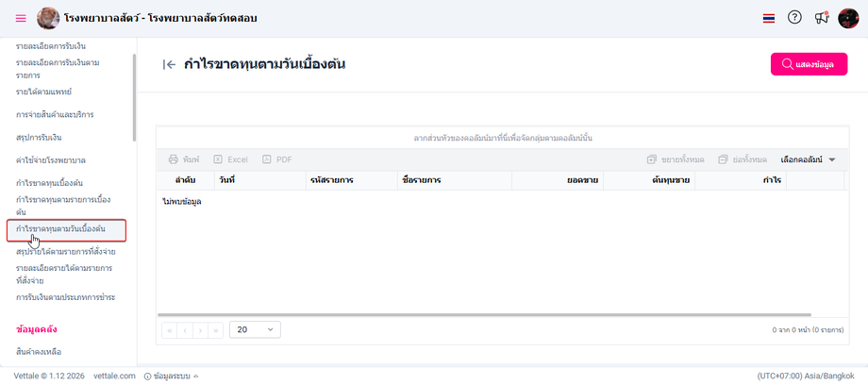Go to last page pager button

click(215, 330)
